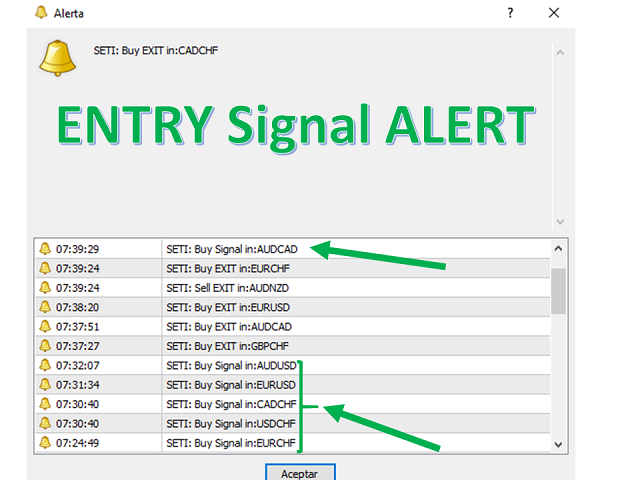Viewport: 640px width, 480px height.
Task: Click bell icon beside Buy EXIT in:EURCHF
Action: [45, 268]
